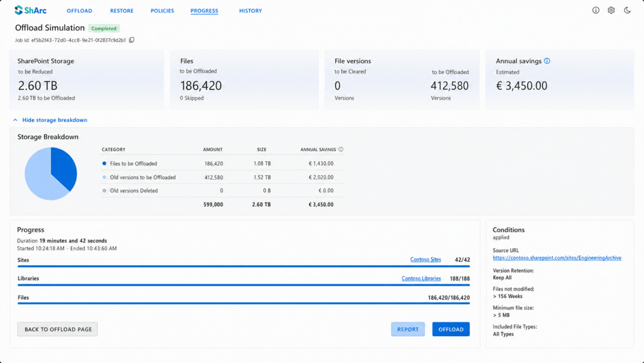Viewport: 644px width, 363px height.
Task: Toggle dark mode moon icon
Action: tap(627, 10)
